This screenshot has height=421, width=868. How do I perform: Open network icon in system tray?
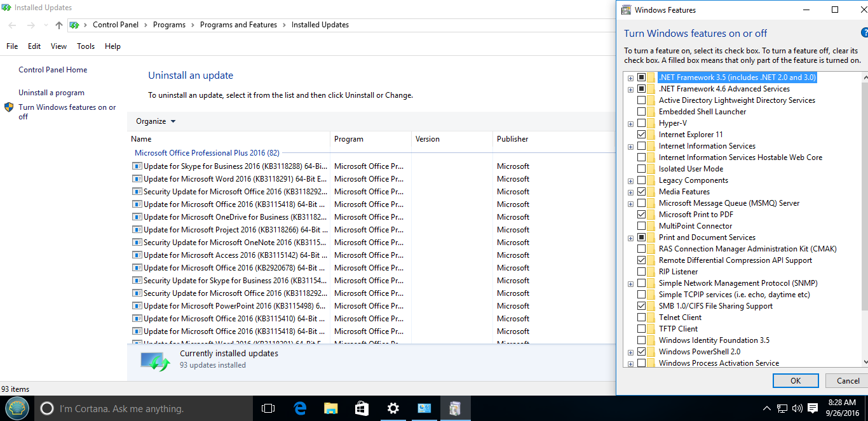[x=782, y=408]
